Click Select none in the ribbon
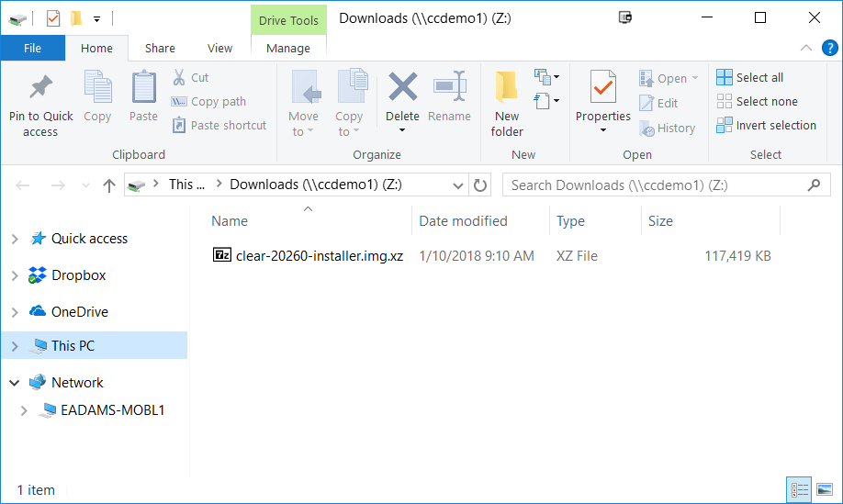The width and height of the screenshot is (843, 504). coord(757,102)
